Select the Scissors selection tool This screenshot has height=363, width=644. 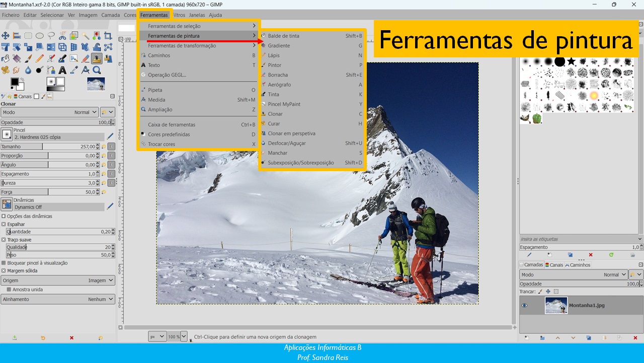pyautogui.click(x=62, y=35)
